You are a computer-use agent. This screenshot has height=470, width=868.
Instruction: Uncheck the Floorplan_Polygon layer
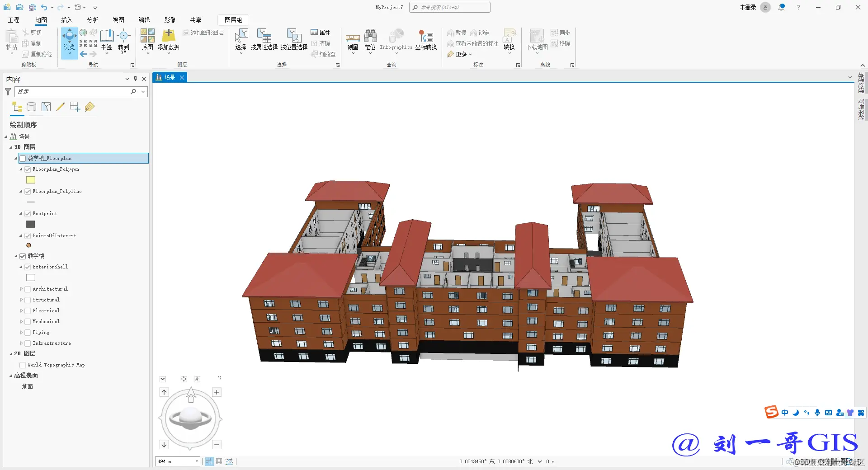(28, 169)
